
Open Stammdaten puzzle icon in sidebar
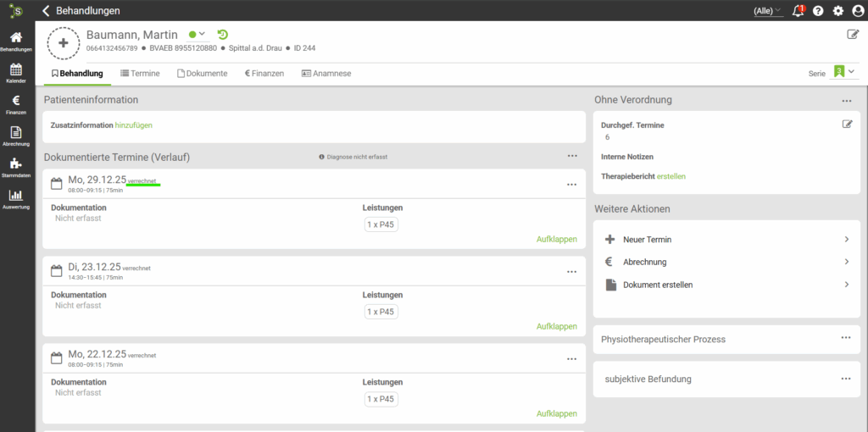(16, 167)
